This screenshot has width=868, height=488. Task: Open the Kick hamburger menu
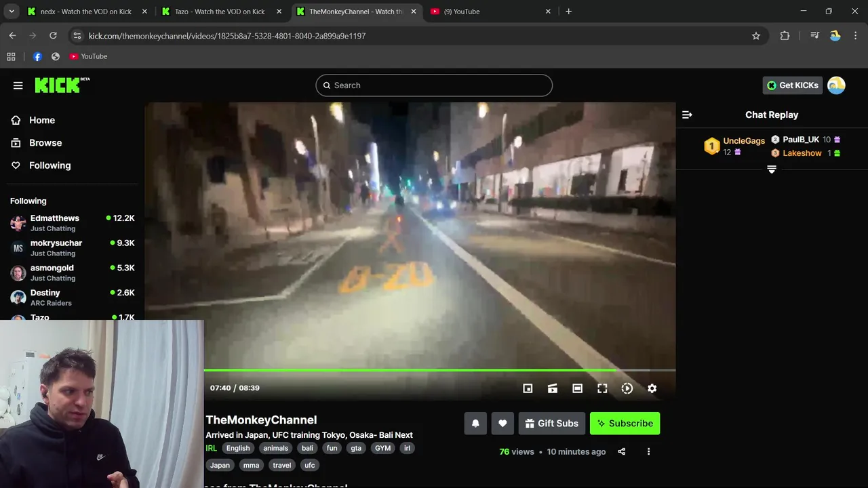pos(18,85)
